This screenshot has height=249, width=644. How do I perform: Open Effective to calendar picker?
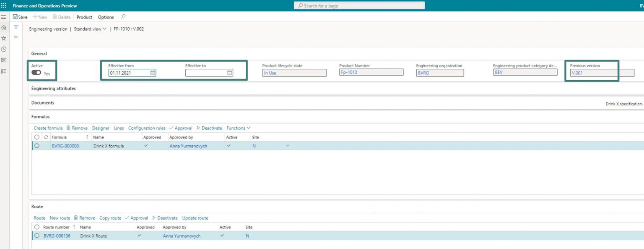[230, 73]
